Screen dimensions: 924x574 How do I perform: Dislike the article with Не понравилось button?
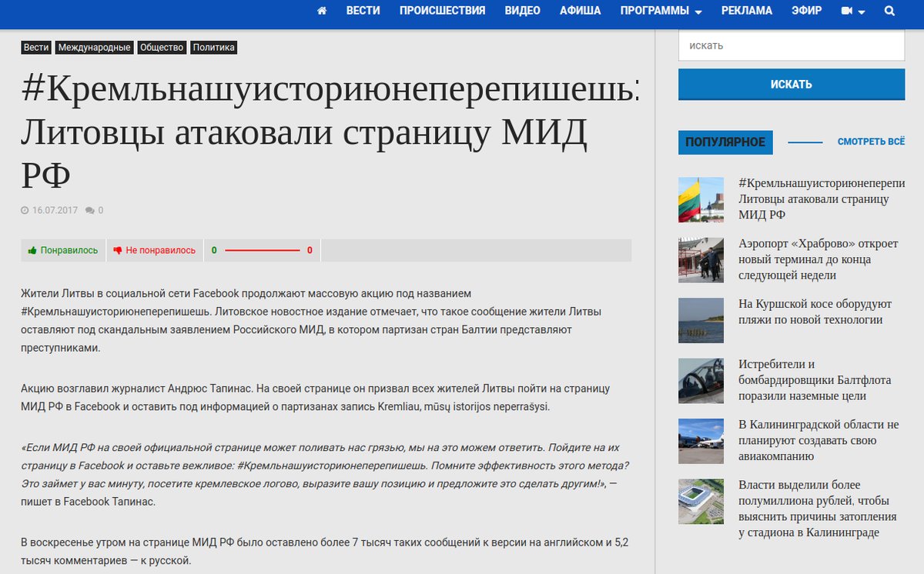(x=154, y=251)
